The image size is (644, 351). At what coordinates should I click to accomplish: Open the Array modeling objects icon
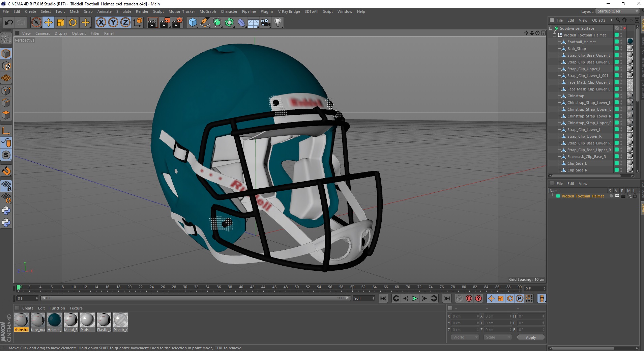pyautogui.click(x=229, y=23)
